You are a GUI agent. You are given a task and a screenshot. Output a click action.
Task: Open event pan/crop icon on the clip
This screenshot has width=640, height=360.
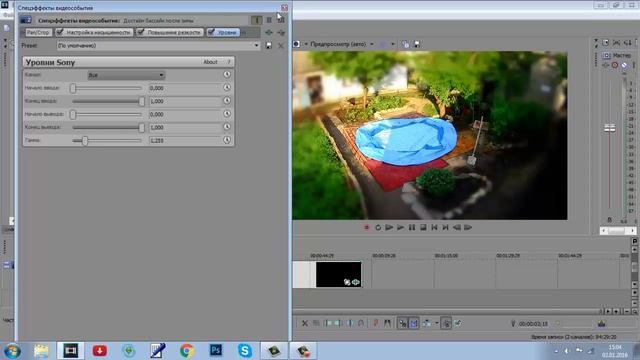pyautogui.click(x=347, y=282)
